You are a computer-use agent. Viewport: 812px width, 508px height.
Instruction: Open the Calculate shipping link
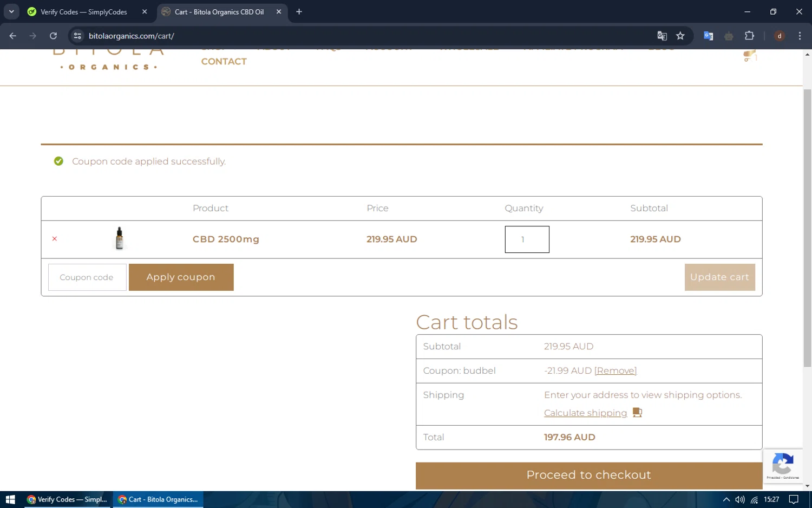(x=585, y=413)
